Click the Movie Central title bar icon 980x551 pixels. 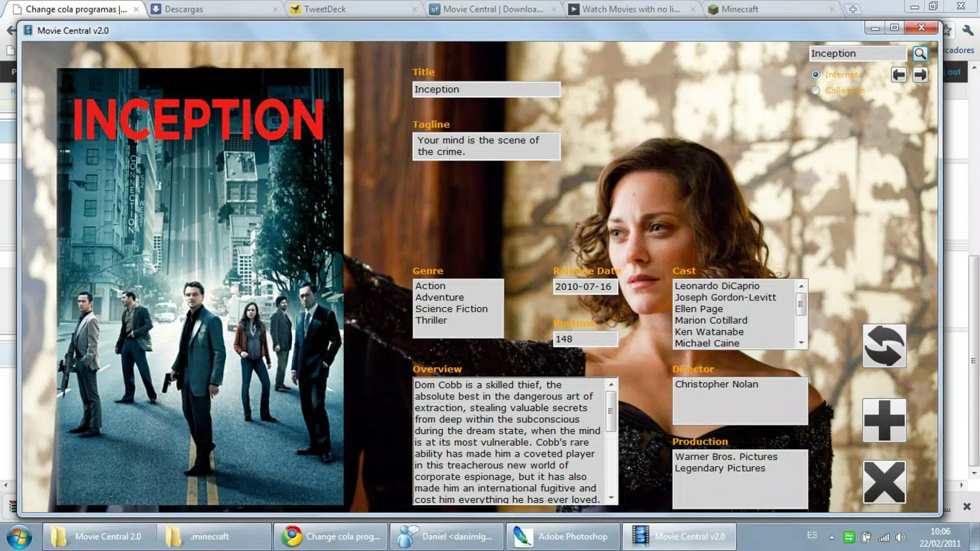click(x=28, y=30)
